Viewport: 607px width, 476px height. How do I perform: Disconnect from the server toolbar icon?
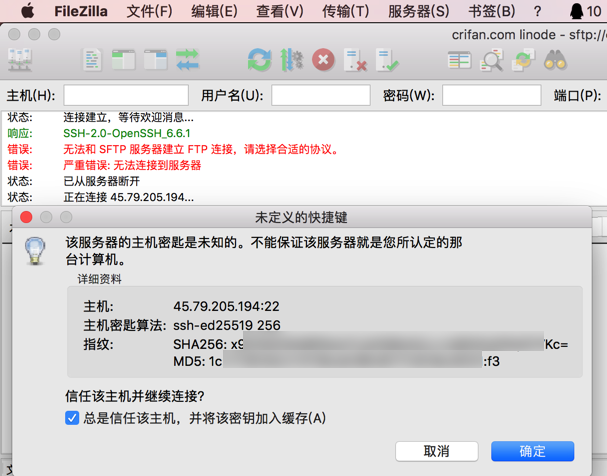[355, 60]
